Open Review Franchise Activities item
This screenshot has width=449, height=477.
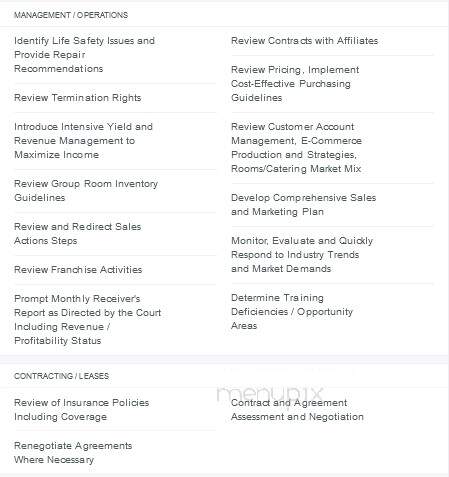click(x=78, y=270)
